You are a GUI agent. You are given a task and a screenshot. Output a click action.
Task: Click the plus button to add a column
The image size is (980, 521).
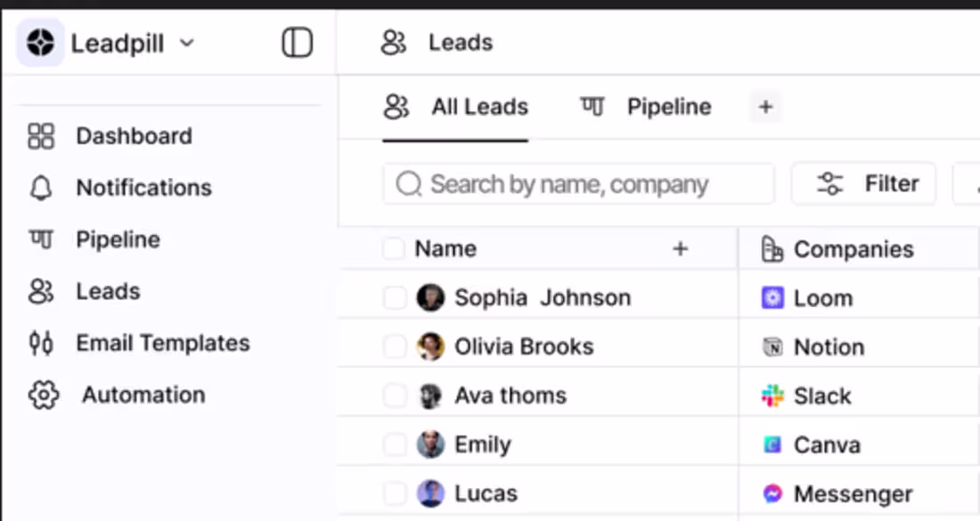[x=680, y=249]
